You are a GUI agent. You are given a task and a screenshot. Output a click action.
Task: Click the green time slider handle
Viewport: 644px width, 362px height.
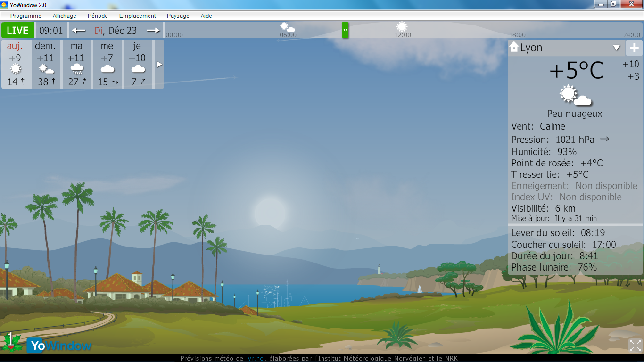345,30
